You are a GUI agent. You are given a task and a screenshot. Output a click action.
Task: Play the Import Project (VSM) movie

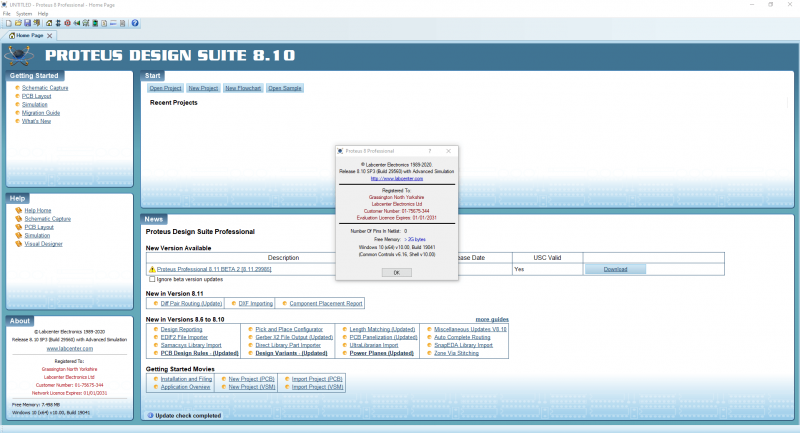click(x=317, y=387)
